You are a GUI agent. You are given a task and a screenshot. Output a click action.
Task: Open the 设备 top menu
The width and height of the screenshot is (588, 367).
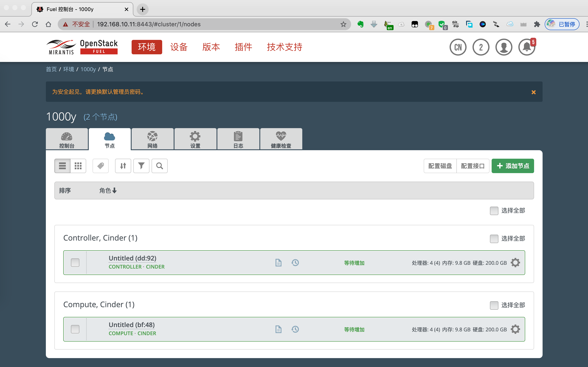click(x=179, y=47)
